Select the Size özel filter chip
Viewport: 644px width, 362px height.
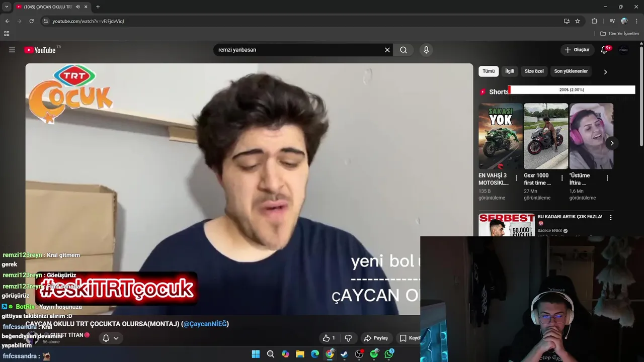[x=534, y=71]
